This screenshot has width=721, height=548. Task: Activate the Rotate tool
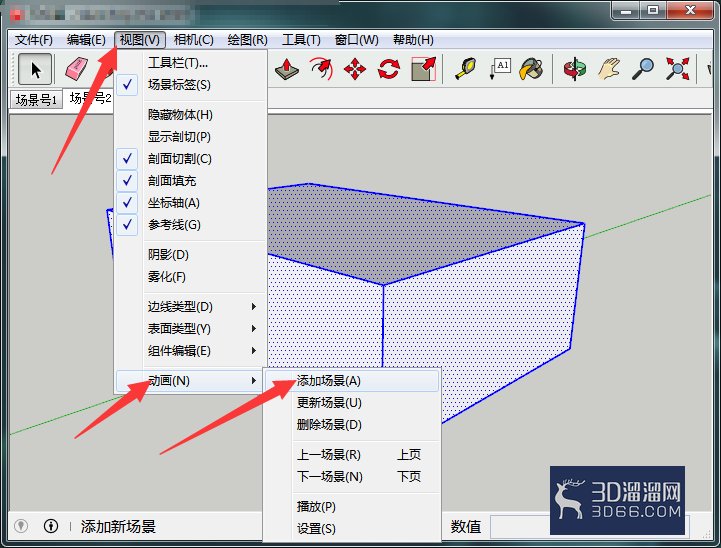[389, 69]
